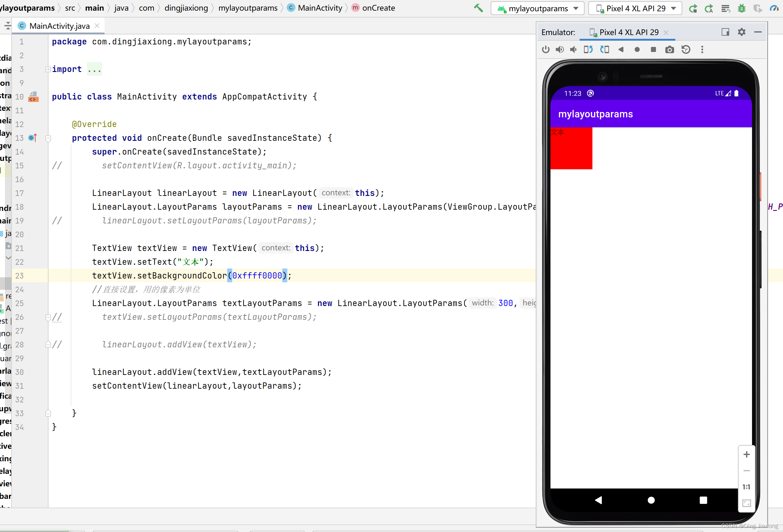
Task: Click line number 23 in the gutter
Action: click(19, 276)
